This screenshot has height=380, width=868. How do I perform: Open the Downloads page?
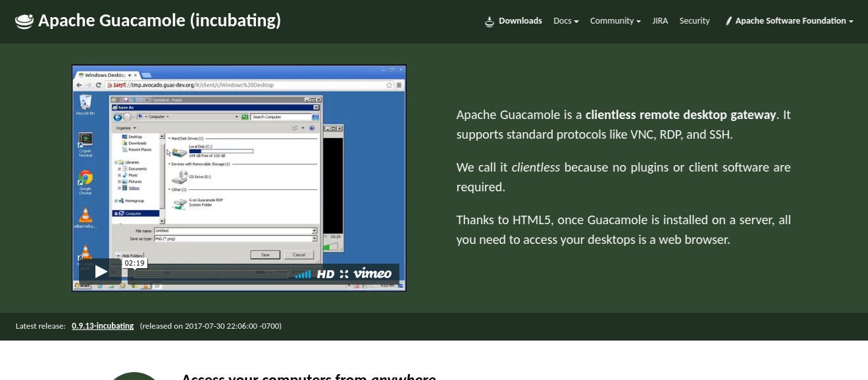(x=520, y=21)
